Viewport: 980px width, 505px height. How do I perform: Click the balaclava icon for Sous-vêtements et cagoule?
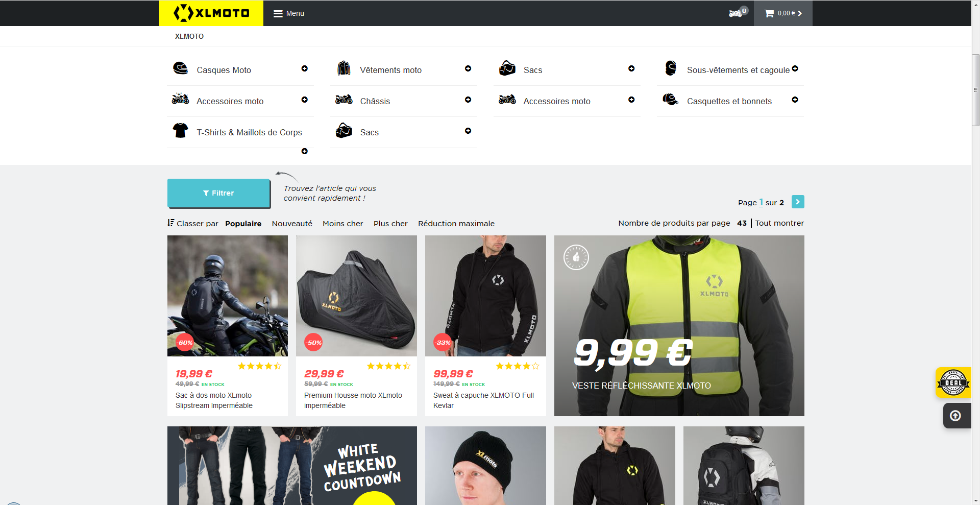(x=671, y=68)
